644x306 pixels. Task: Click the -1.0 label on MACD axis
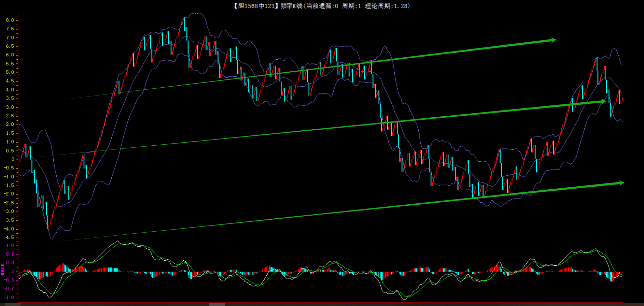9,297
